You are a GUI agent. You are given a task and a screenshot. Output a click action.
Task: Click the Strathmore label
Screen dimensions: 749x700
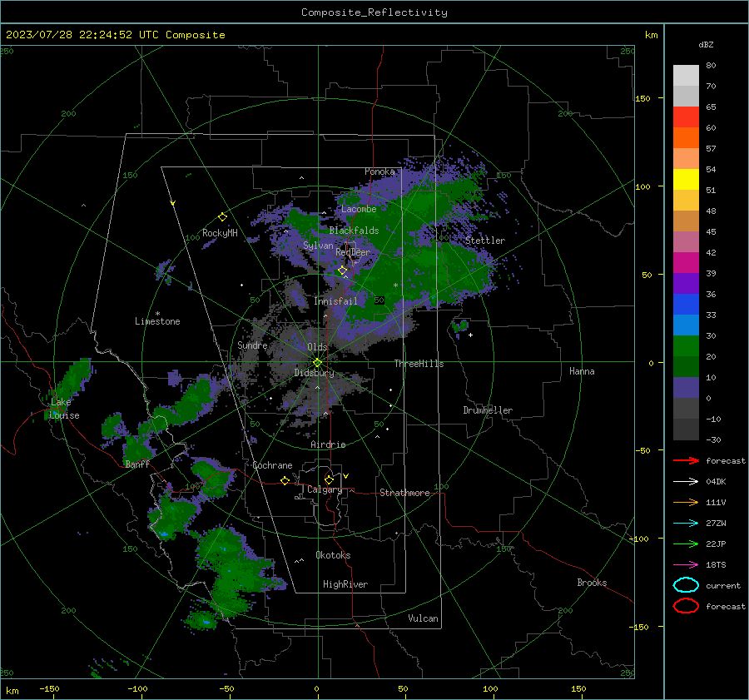[x=404, y=493]
